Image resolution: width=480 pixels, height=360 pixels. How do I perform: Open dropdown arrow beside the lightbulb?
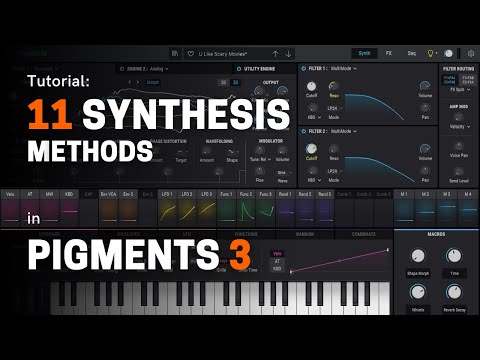[x=436, y=54]
